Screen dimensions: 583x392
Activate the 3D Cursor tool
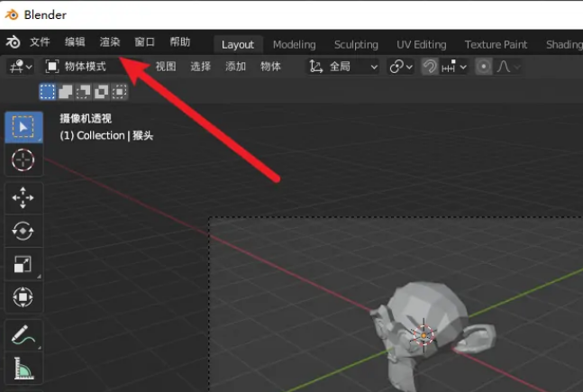click(23, 161)
